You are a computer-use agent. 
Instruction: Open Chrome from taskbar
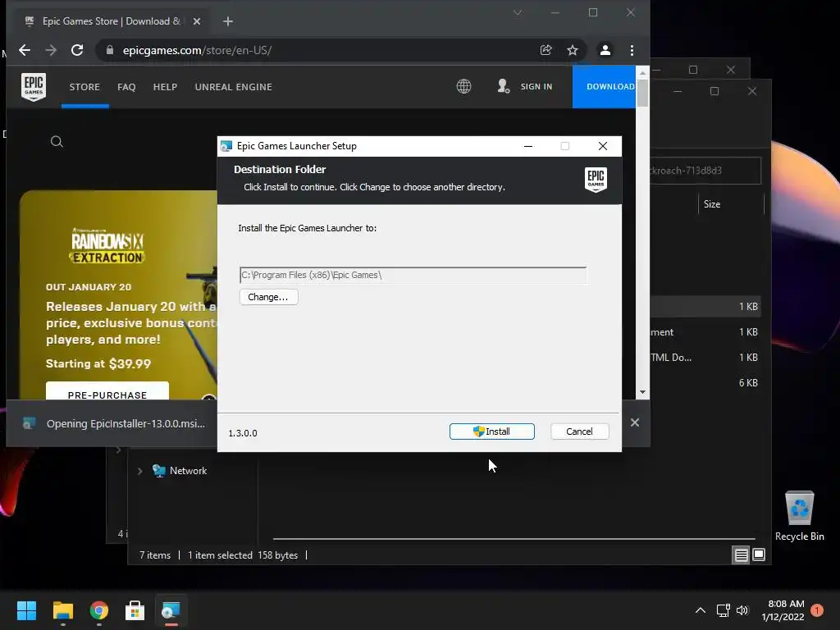pos(99,610)
